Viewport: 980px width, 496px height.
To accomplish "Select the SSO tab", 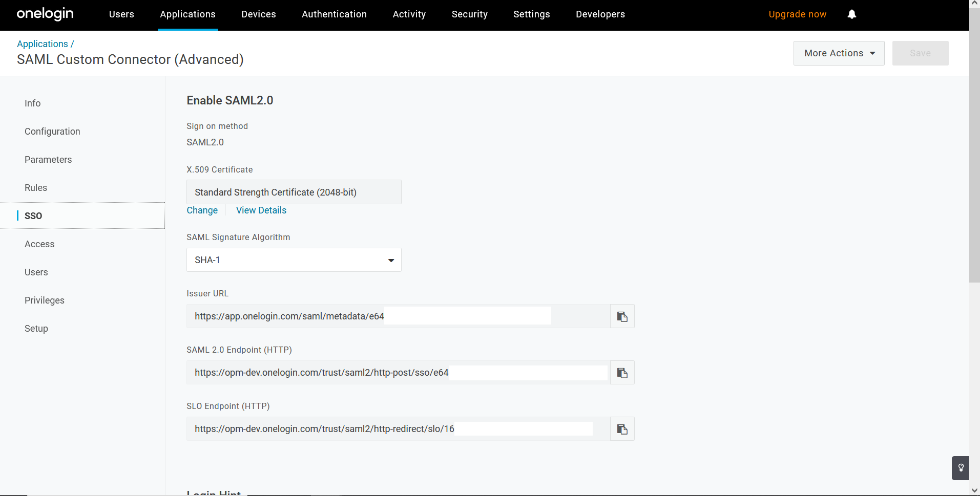I will coord(82,216).
